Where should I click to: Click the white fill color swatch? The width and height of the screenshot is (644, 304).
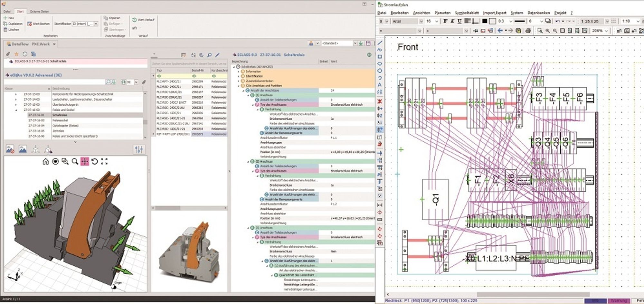click(x=492, y=21)
